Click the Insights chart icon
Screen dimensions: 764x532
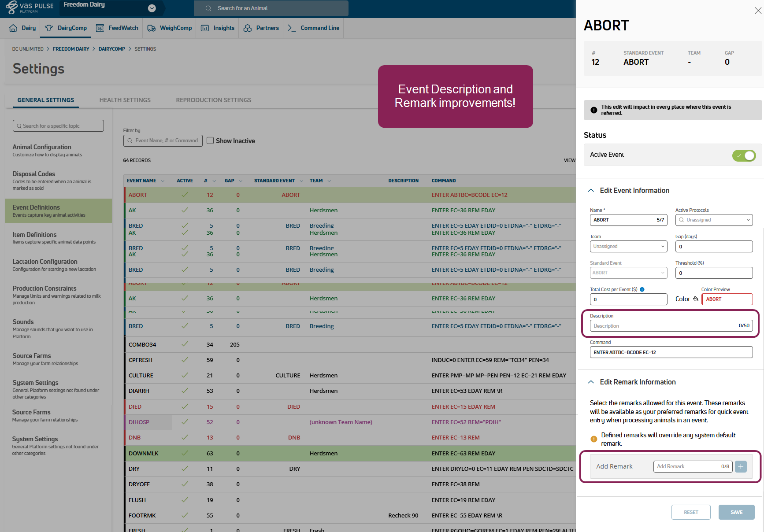205,28
